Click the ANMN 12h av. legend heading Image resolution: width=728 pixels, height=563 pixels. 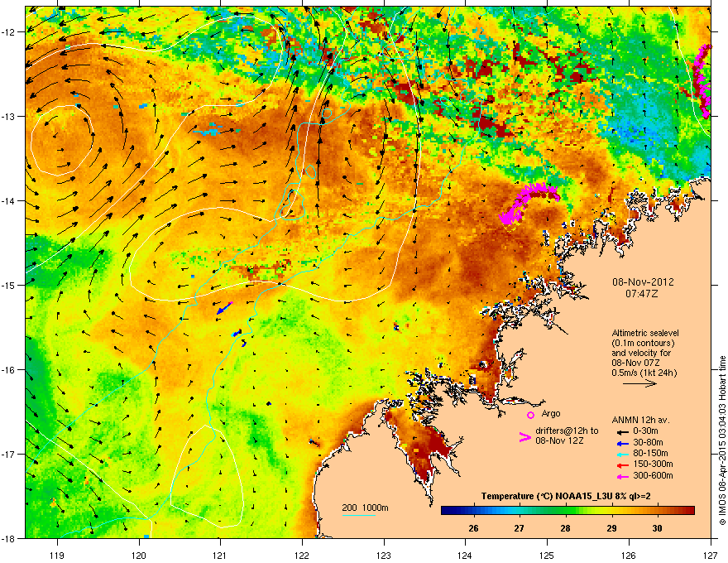pyautogui.click(x=640, y=420)
